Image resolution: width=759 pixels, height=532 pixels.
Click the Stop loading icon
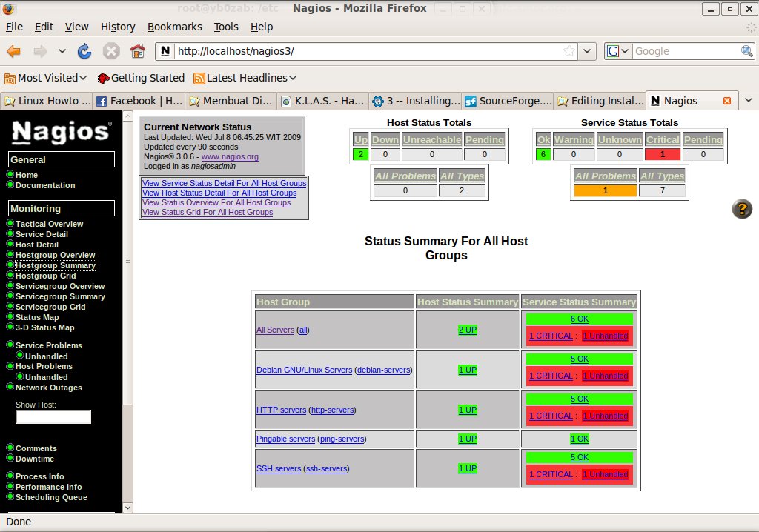click(111, 51)
